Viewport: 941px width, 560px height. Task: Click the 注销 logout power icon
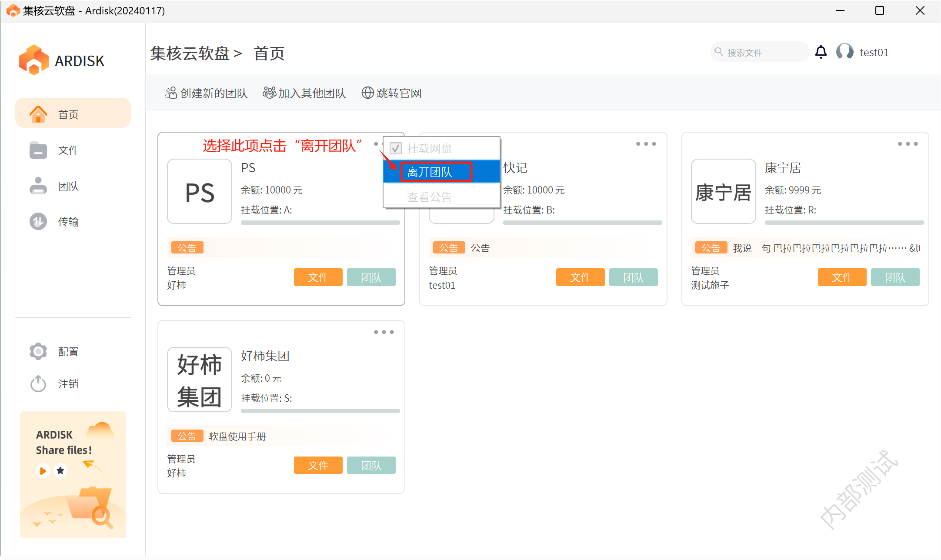tap(38, 383)
